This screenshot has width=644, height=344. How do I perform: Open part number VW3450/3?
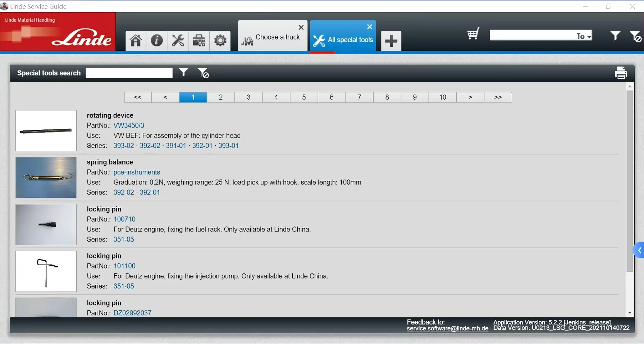pos(129,125)
